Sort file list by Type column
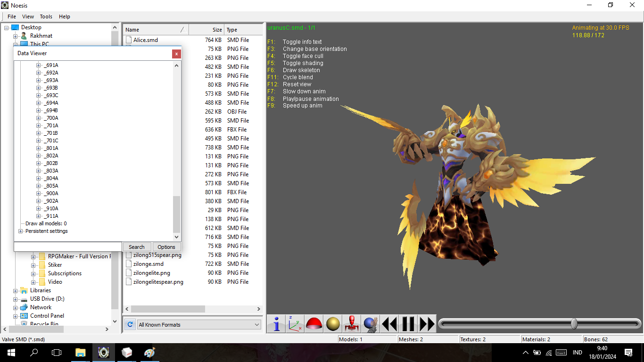644x362 pixels. (243, 30)
